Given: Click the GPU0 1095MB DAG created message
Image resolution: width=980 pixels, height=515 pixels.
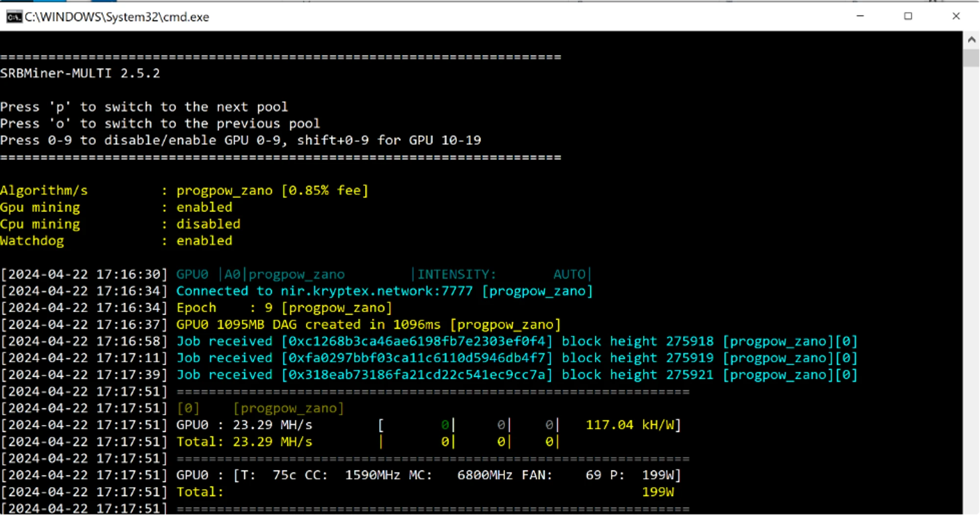Looking at the screenshot, I should pyautogui.click(x=368, y=325).
